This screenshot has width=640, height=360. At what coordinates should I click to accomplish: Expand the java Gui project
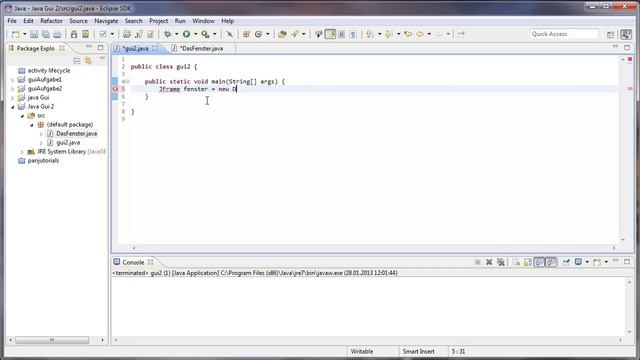13,98
